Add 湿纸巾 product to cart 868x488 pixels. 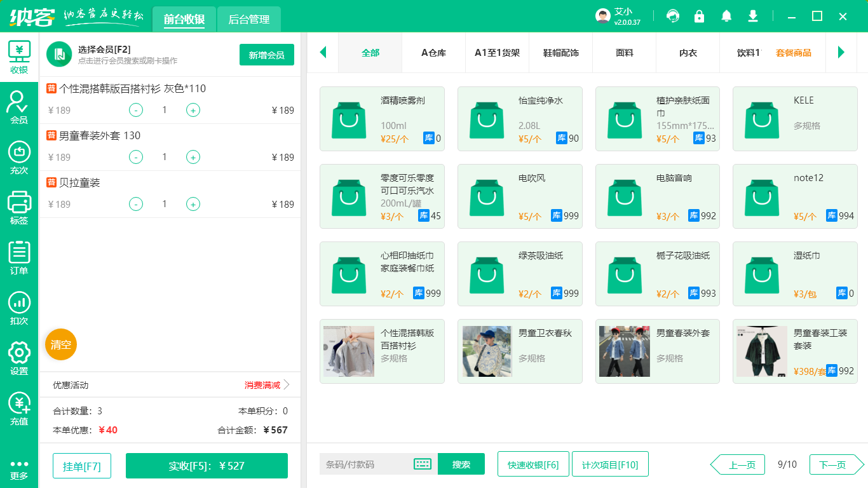point(795,274)
